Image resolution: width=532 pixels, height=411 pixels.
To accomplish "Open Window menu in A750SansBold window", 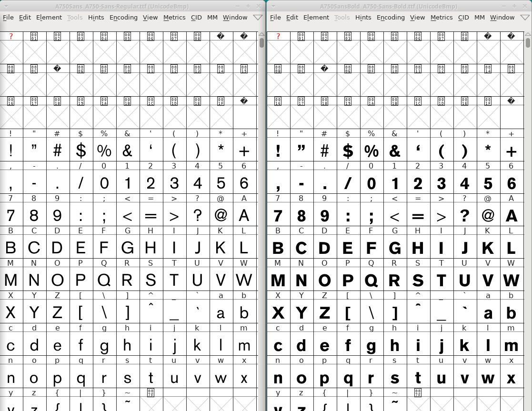I will pyautogui.click(x=502, y=17).
